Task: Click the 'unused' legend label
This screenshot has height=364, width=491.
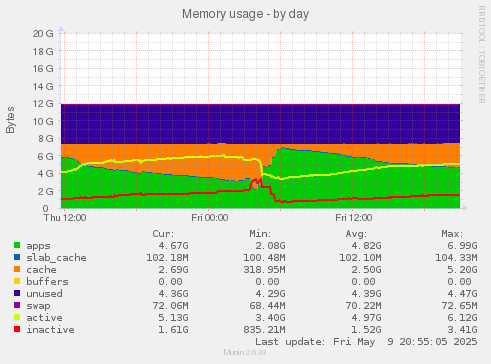Action: click(x=44, y=294)
